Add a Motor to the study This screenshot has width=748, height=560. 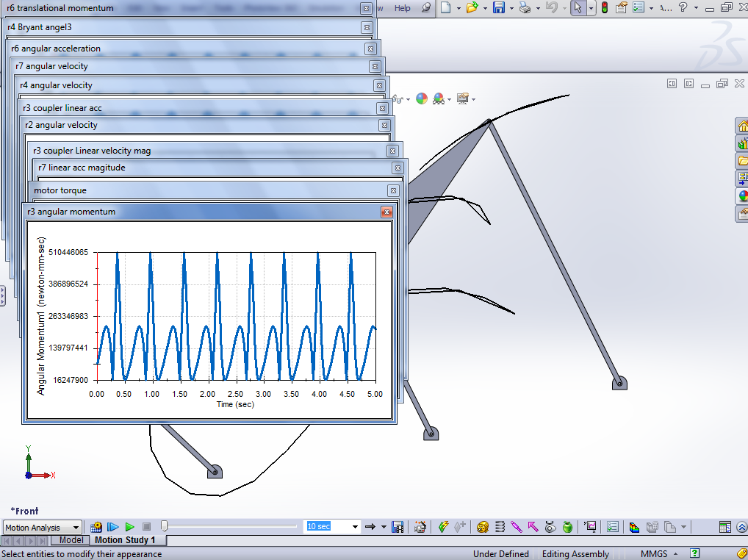[x=482, y=527]
